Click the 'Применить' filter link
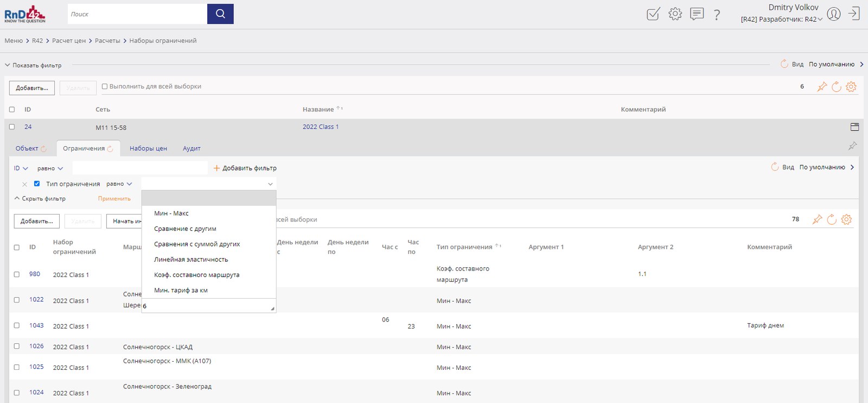Viewport: 868px width, 403px height. click(114, 199)
